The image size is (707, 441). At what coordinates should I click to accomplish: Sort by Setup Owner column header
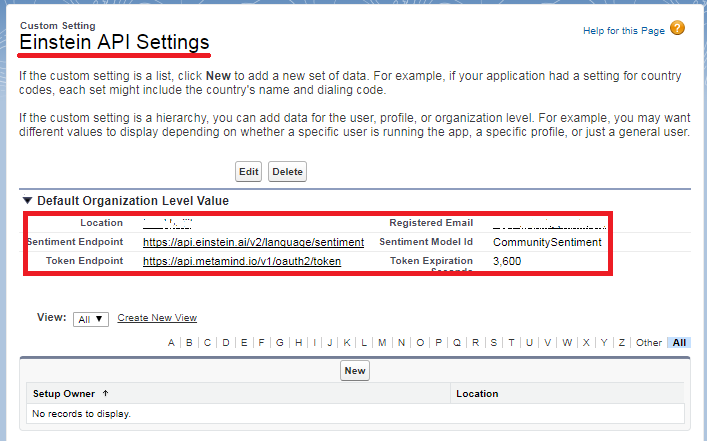pyautogui.click(x=64, y=394)
